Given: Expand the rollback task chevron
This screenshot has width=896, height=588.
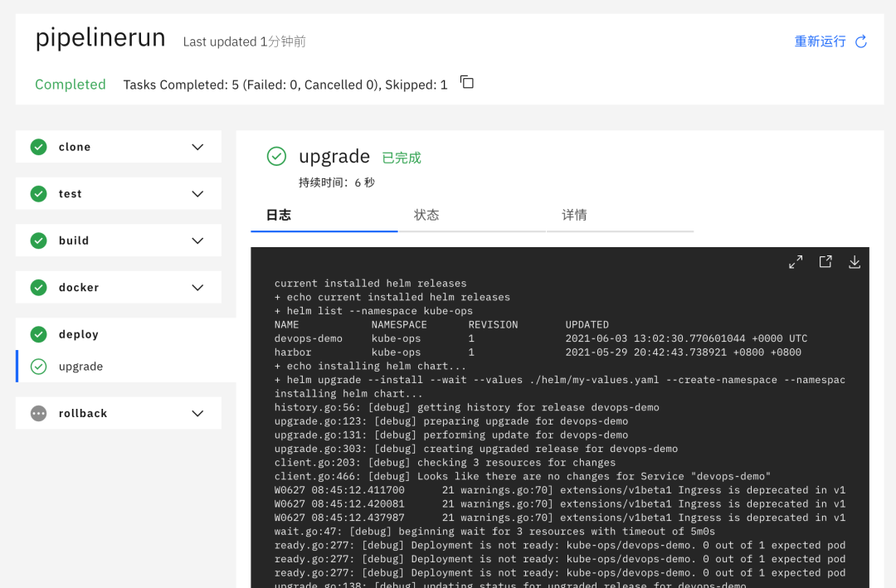Looking at the screenshot, I should pyautogui.click(x=197, y=413).
